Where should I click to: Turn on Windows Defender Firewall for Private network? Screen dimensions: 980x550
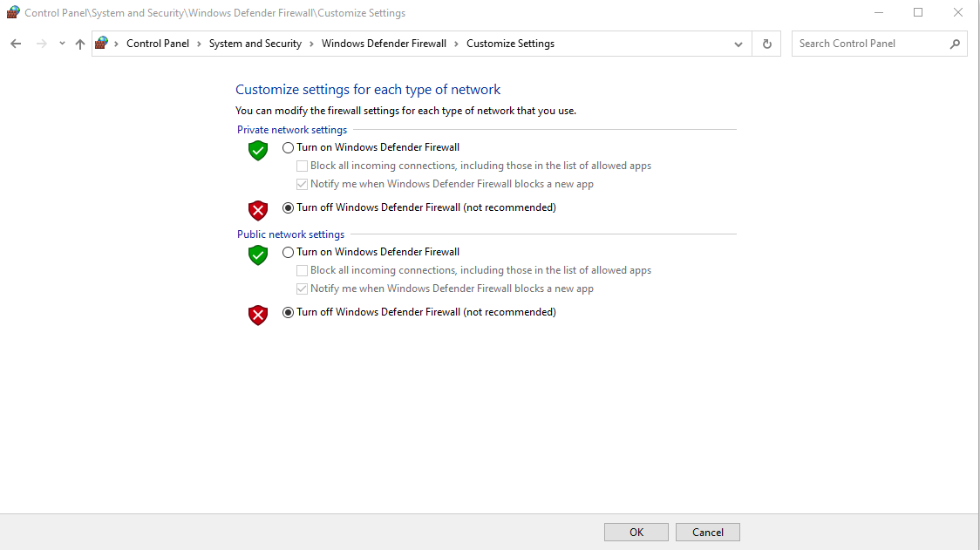click(x=289, y=148)
